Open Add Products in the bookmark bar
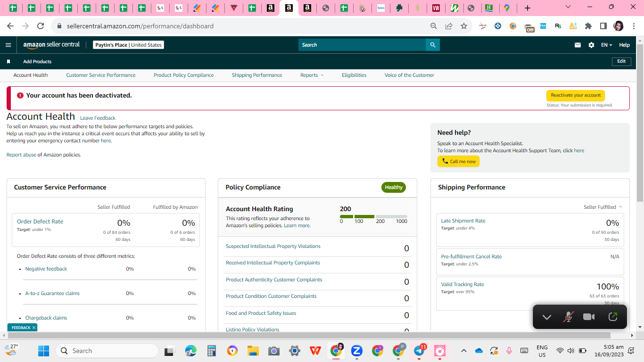This screenshot has height=362, width=644. [x=37, y=62]
